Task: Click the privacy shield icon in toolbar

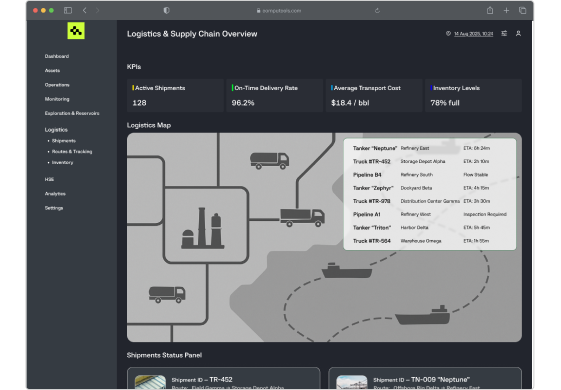Action: [x=166, y=10]
